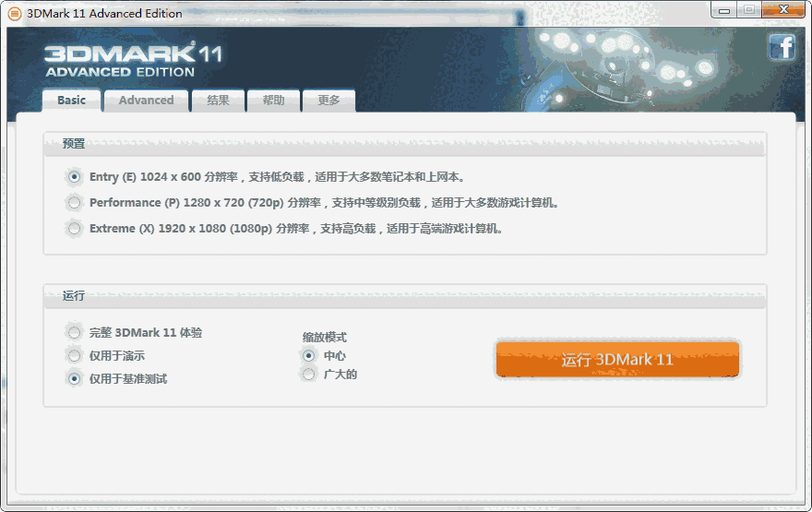Click the 缩放模式 label

click(x=325, y=338)
